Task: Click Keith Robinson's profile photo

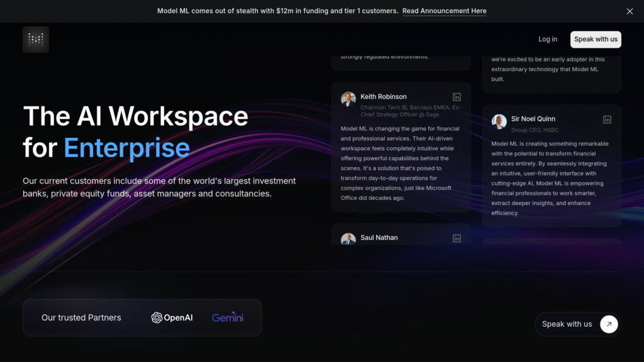Action: coord(348,99)
